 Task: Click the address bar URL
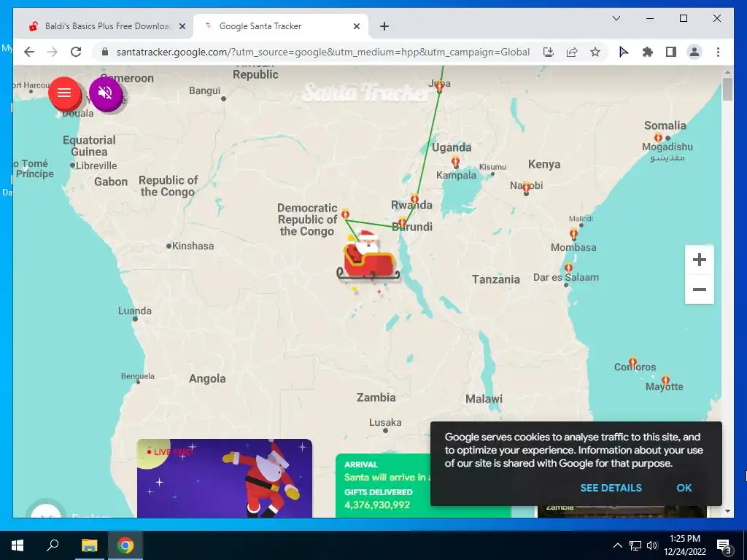point(323,52)
